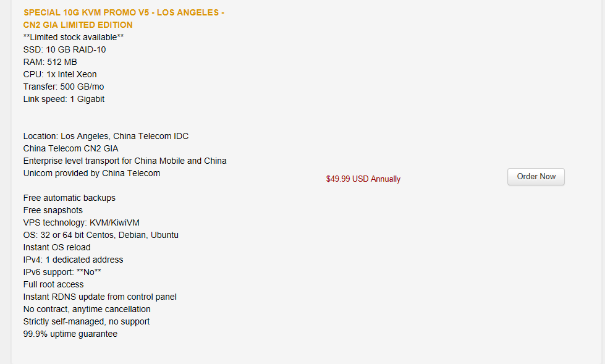The width and height of the screenshot is (605, 364).
Task: Click the 99.9% uptime guarantee text
Action: click(70, 334)
